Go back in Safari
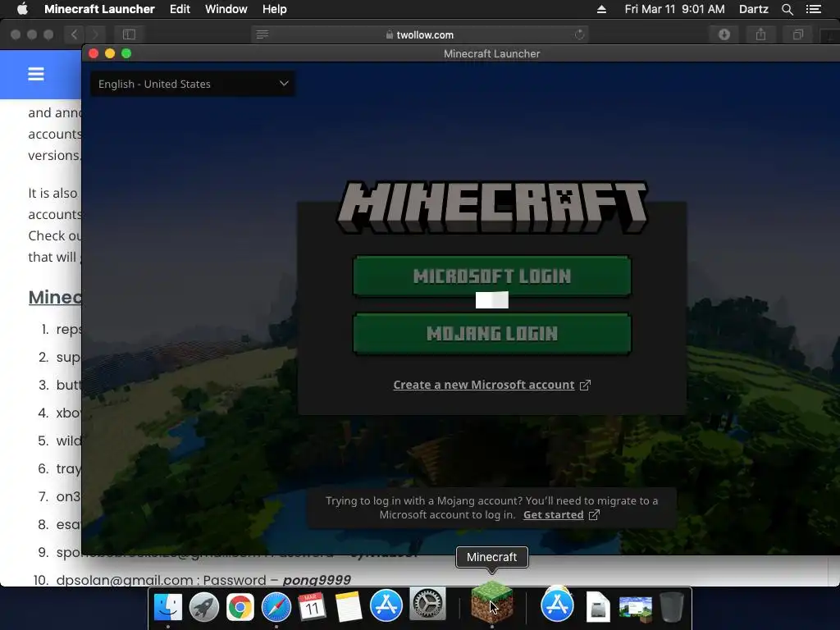Viewport: 840px width, 630px height. coord(75,34)
